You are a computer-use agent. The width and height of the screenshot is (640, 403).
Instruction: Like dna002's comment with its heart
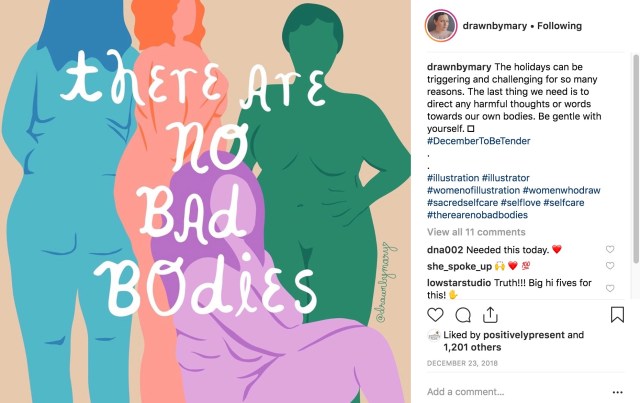(610, 249)
